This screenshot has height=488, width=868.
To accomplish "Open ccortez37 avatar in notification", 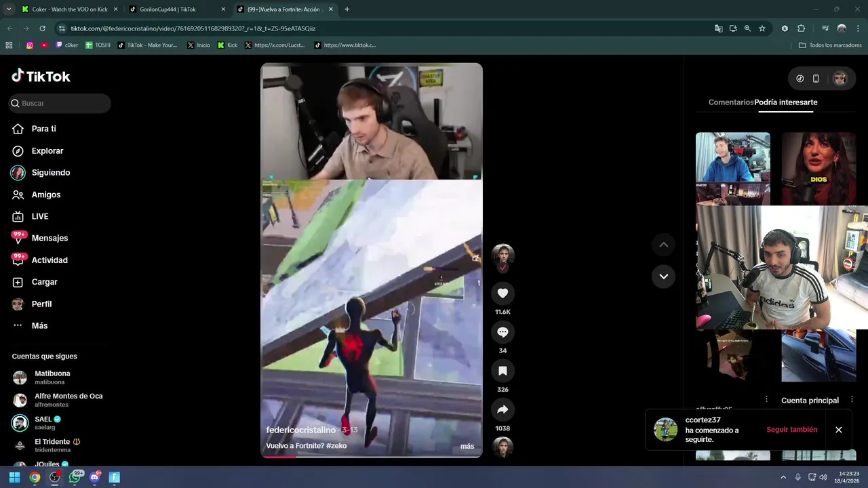I will tap(665, 430).
